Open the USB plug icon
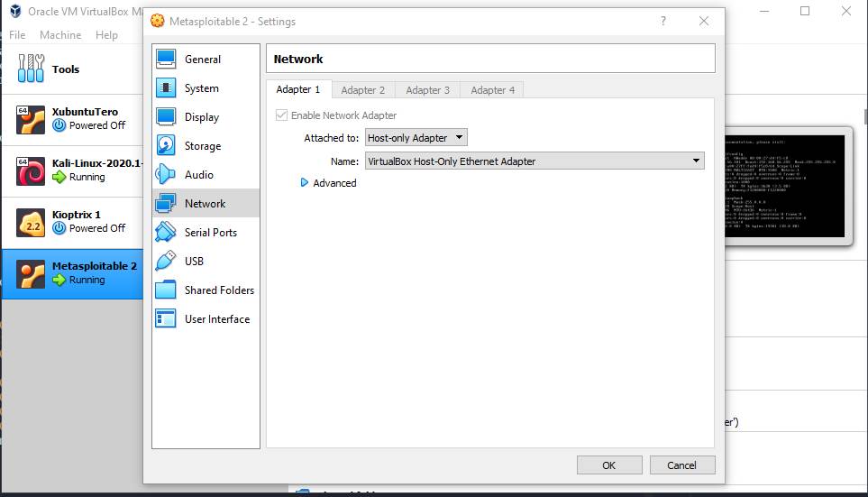 click(167, 262)
